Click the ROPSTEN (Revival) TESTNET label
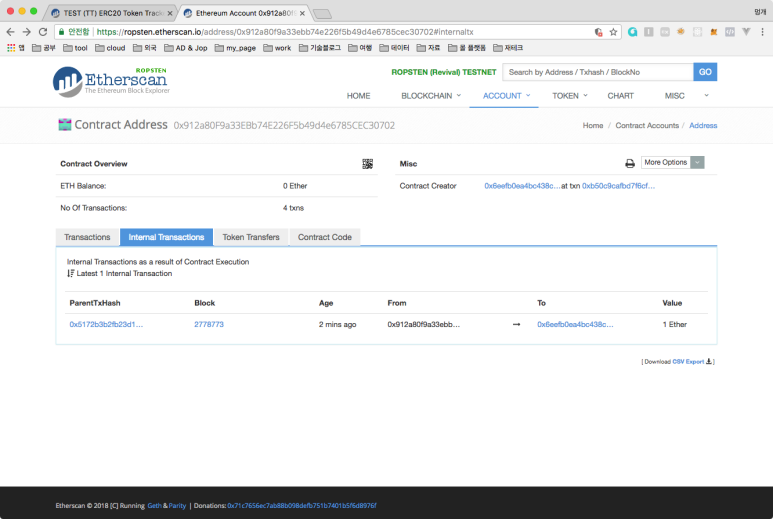The height and width of the screenshot is (519, 773). pos(444,72)
